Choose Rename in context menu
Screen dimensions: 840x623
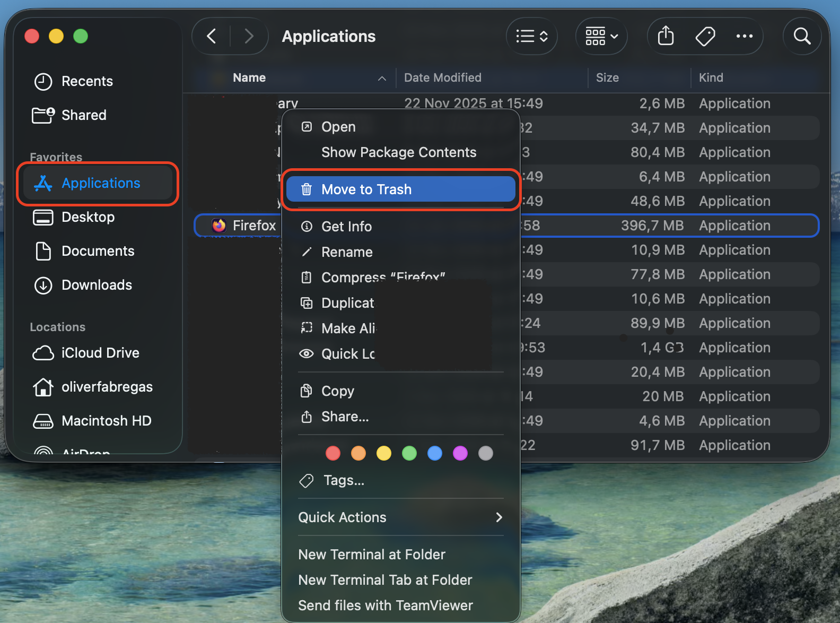tap(400, 252)
